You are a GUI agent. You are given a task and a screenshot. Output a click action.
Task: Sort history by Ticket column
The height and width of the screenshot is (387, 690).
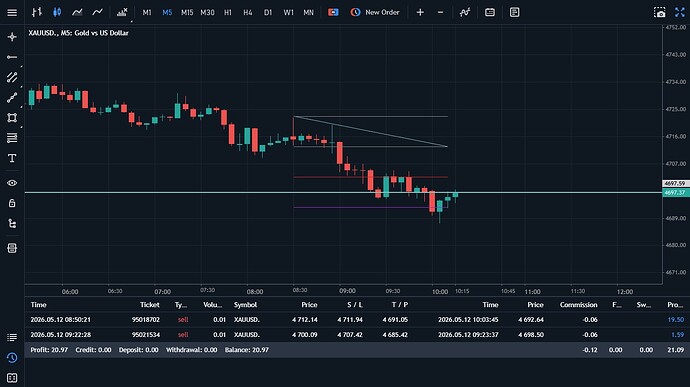150,305
